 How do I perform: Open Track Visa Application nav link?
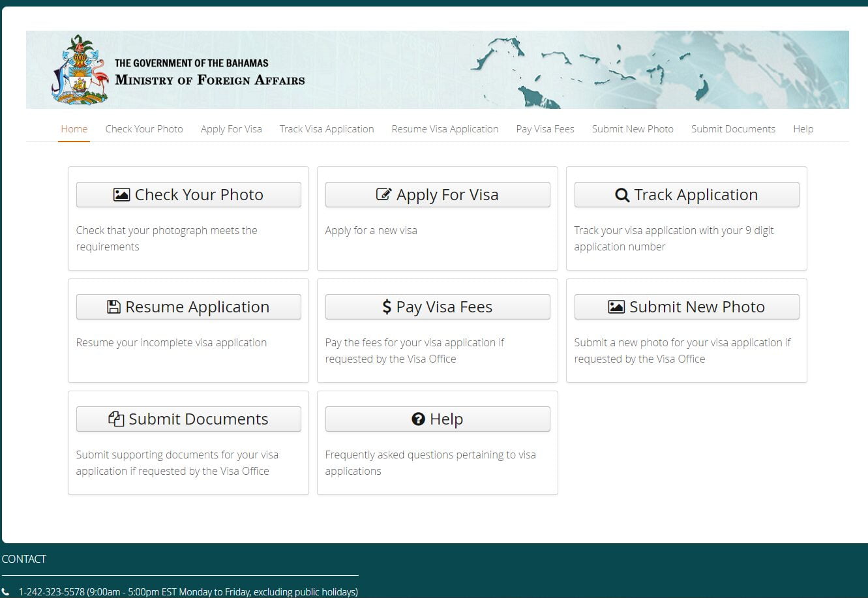coord(327,129)
